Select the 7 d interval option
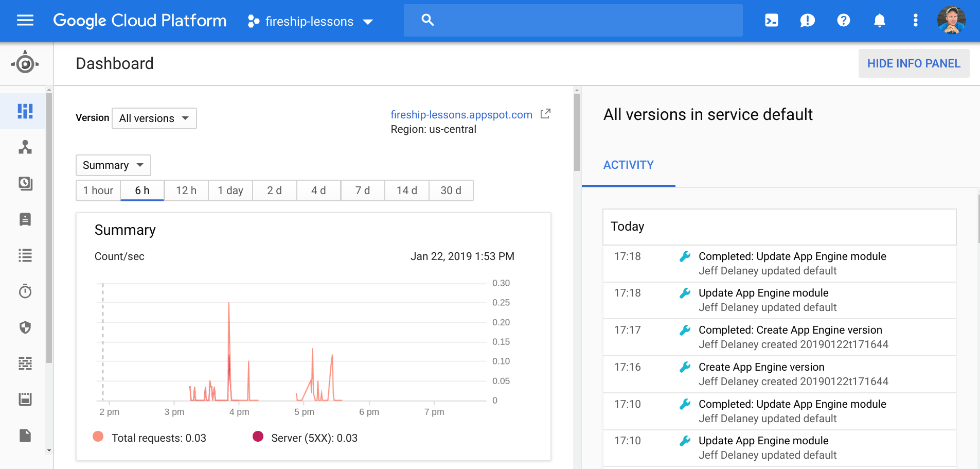This screenshot has width=980, height=469. [x=362, y=190]
